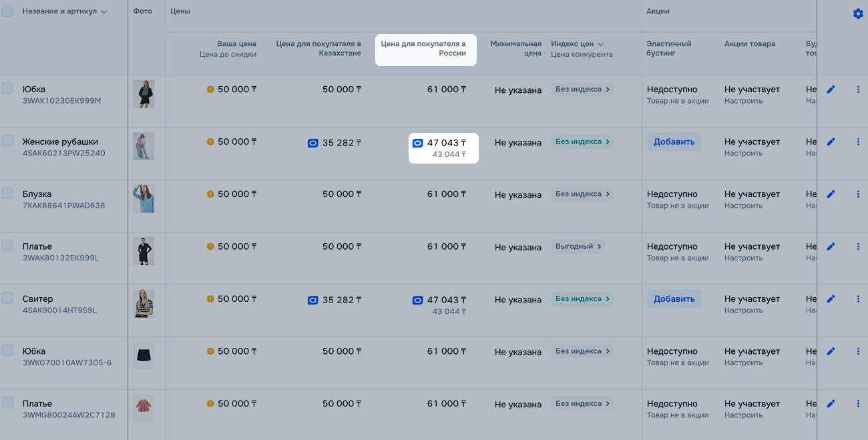
Task: Toggle the select-all checkbox in table header
Action: 7,11
